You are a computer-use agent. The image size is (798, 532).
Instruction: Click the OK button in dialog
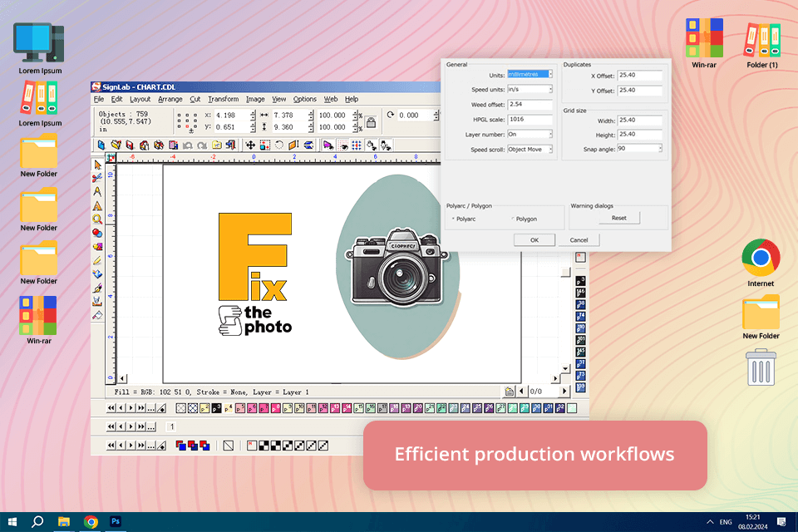tap(534, 239)
